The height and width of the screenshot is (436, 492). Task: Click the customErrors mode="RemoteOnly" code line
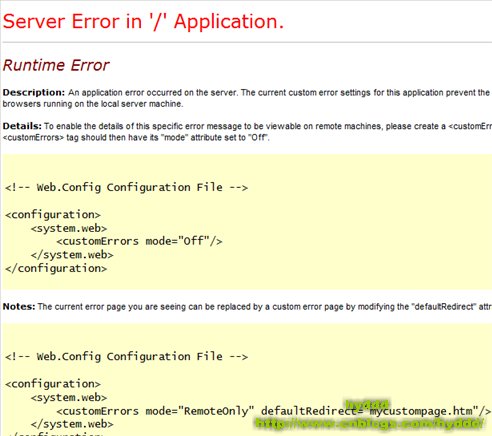[x=274, y=411]
